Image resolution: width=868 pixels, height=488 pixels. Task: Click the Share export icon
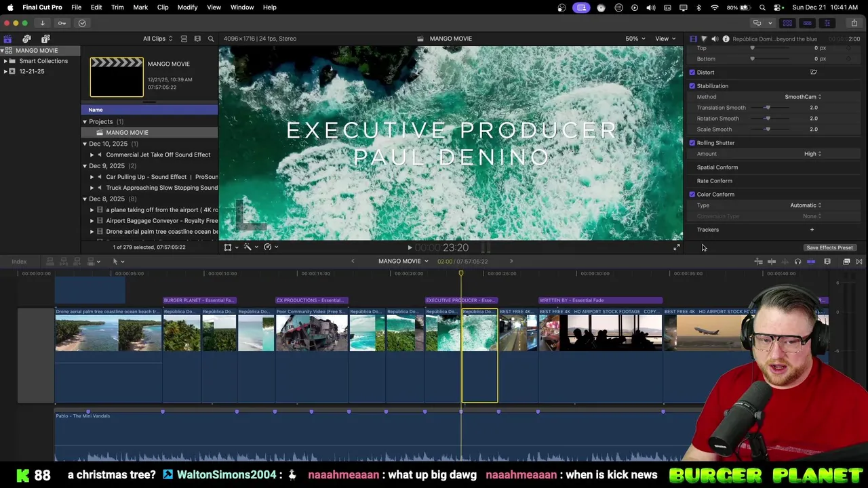[854, 23]
